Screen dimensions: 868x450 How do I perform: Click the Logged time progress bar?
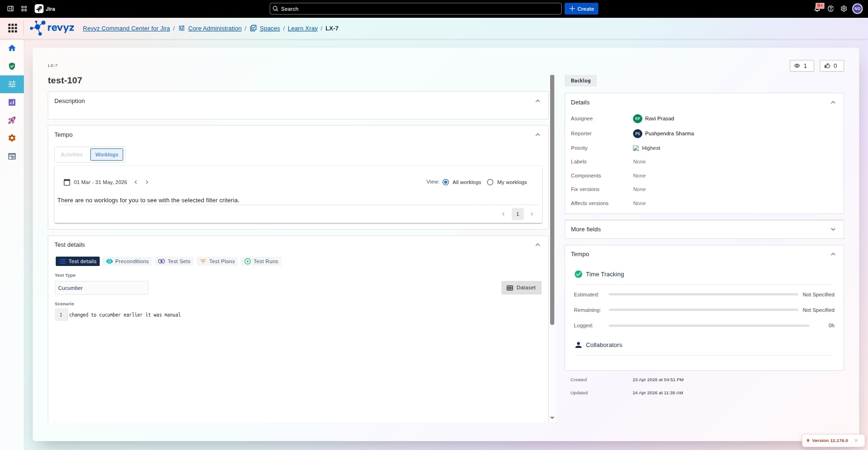point(709,325)
